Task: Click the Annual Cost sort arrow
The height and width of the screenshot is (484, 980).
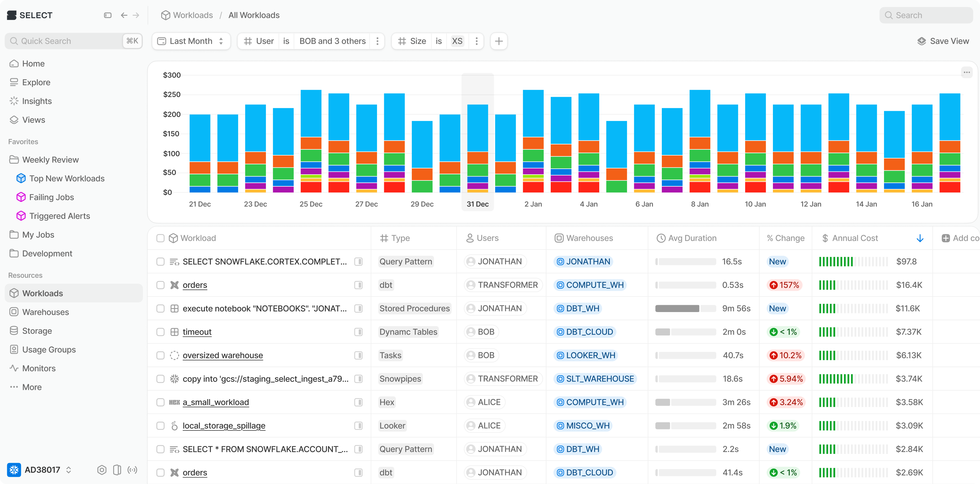Action: (x=920, y=238)
